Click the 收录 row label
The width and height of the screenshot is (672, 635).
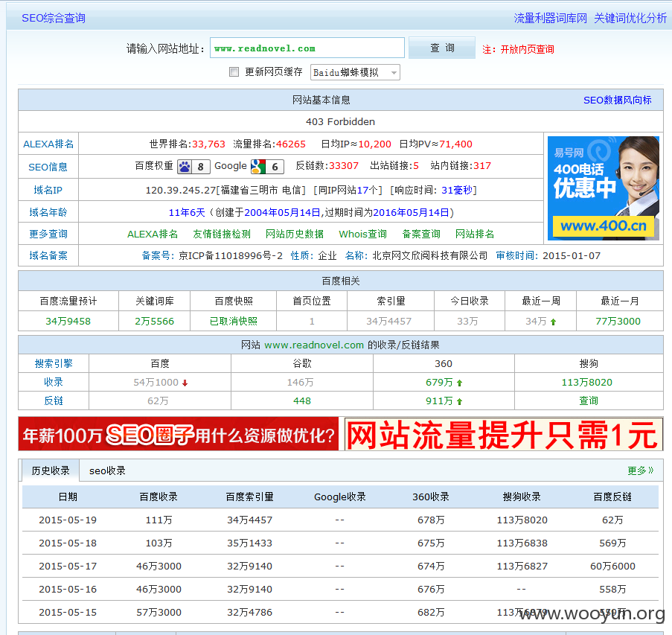[x=54, y=383]
